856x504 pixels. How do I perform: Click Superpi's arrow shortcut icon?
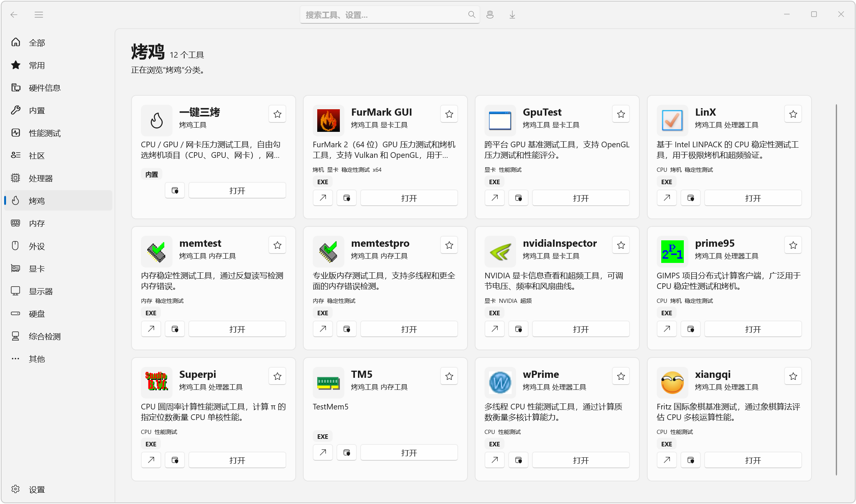point(151,460)
